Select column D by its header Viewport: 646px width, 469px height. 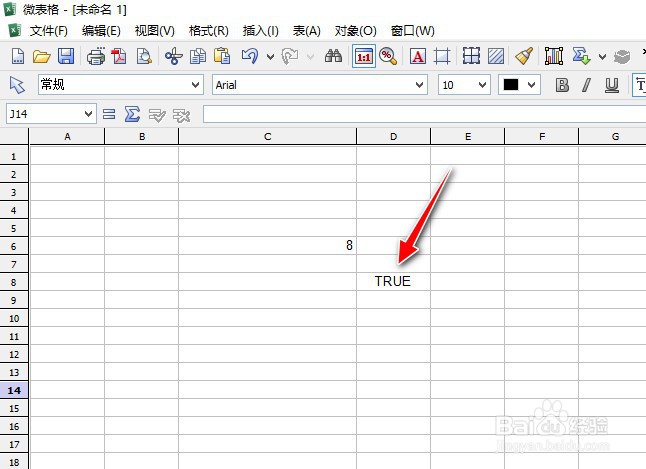coord(393,136)
